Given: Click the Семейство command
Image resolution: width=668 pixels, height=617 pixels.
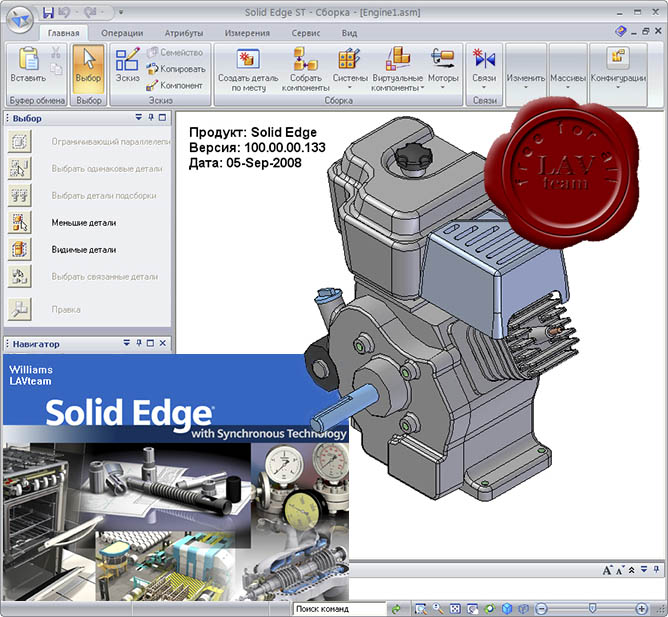Looking at the screenshot, I should [x=175, y=52].
